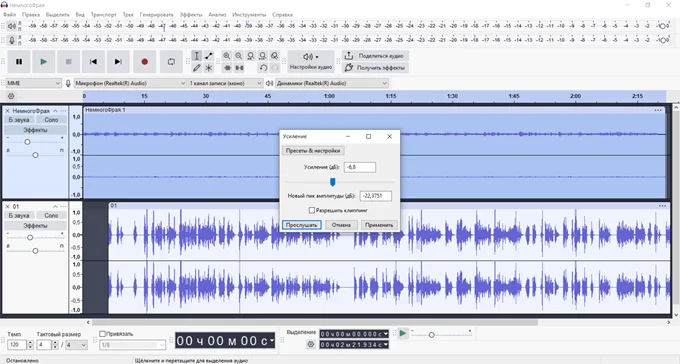The width and height of the screenshot is (680, 364).
Task: Click the Stop transport button
Action: coord(69,62)
